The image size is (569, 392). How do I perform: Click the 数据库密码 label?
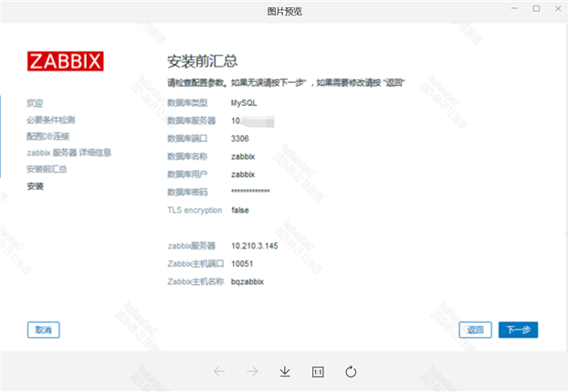pos(187,192)
